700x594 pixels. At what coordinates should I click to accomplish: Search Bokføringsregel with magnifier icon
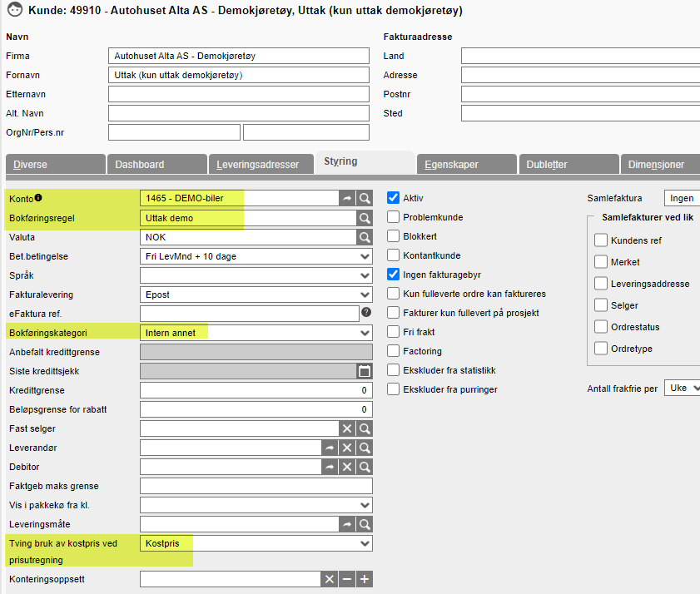click(x=365, y=218)
